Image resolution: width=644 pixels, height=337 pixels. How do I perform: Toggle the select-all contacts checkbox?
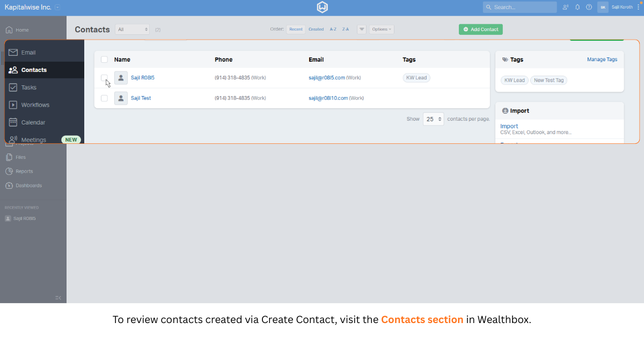coord(104,60)
